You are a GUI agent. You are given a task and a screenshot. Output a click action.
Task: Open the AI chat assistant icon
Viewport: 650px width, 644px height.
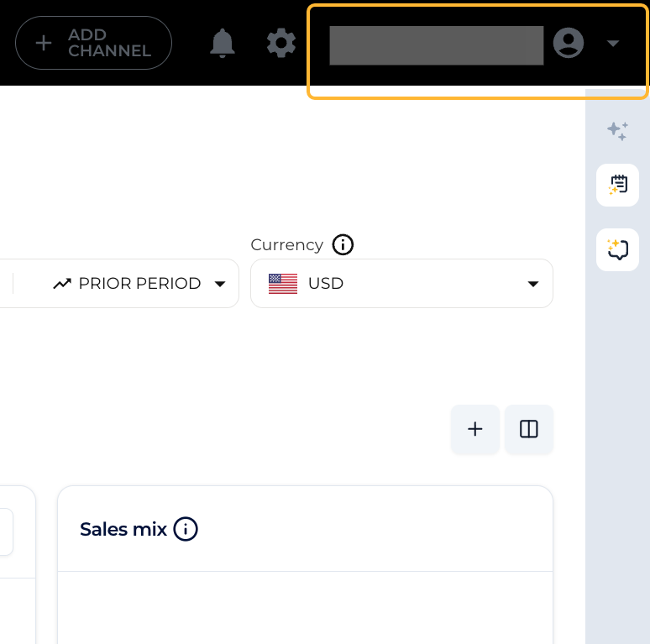617,249
